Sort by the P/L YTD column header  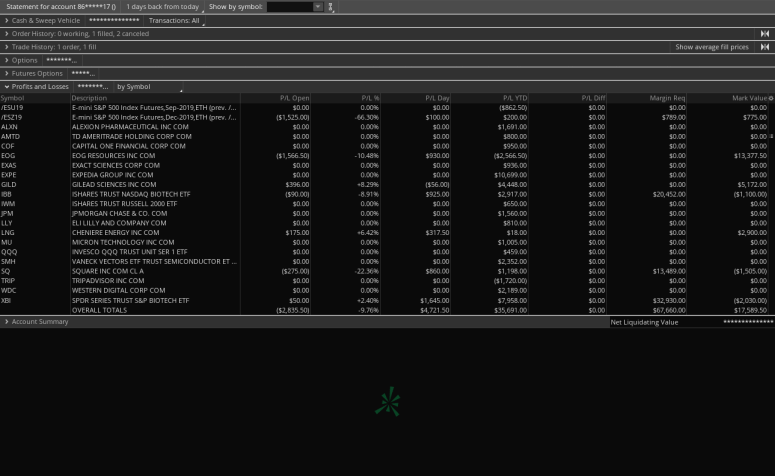(x=515, y=98)
